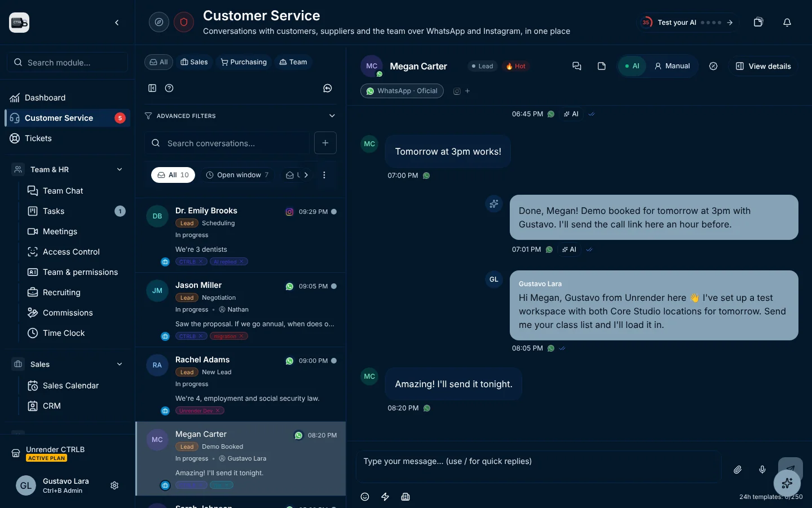Open user settings gear beside Gustavo Lara
Screen dimensions: 812x508
tap(114, 485)
